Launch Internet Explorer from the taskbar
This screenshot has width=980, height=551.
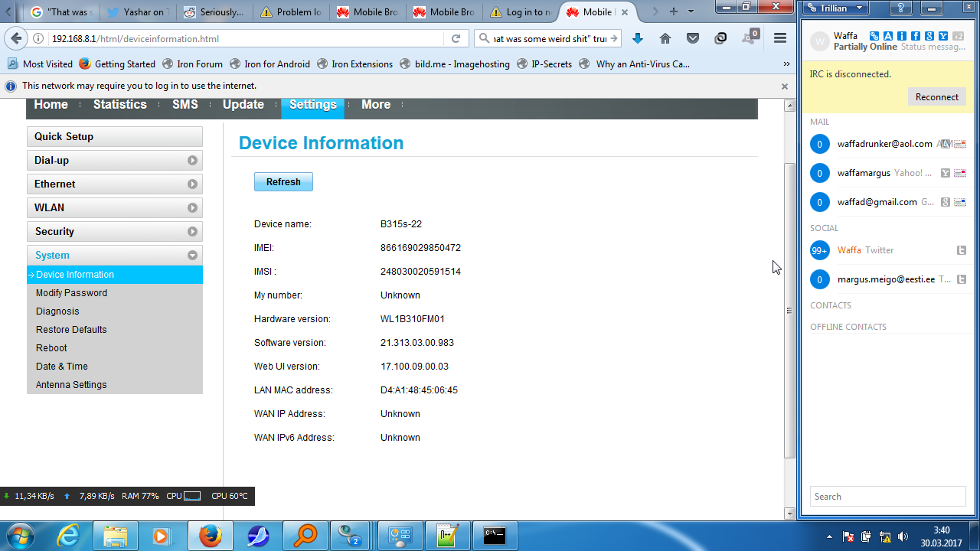point(69,536)
